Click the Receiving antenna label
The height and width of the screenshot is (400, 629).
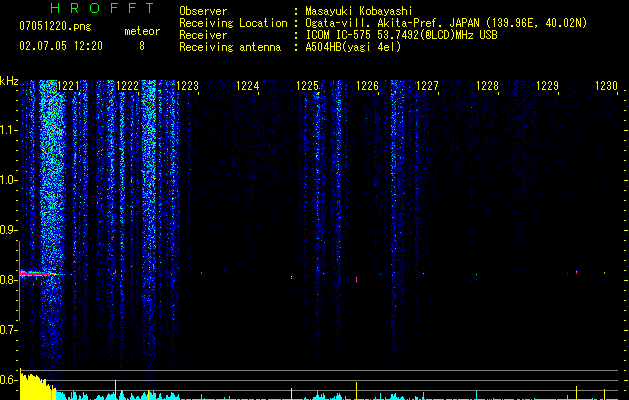[230, 47]
